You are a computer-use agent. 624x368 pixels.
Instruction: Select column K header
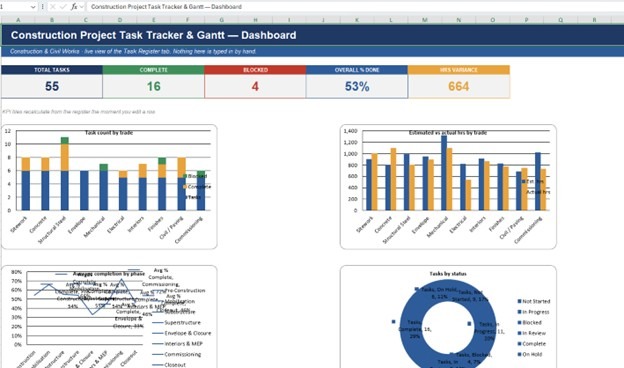click(x=357, y=20)
